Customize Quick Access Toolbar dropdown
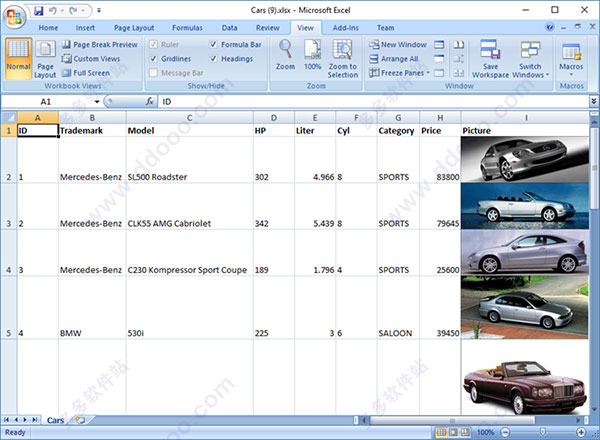The image size is (600, 440). (99, 11)
